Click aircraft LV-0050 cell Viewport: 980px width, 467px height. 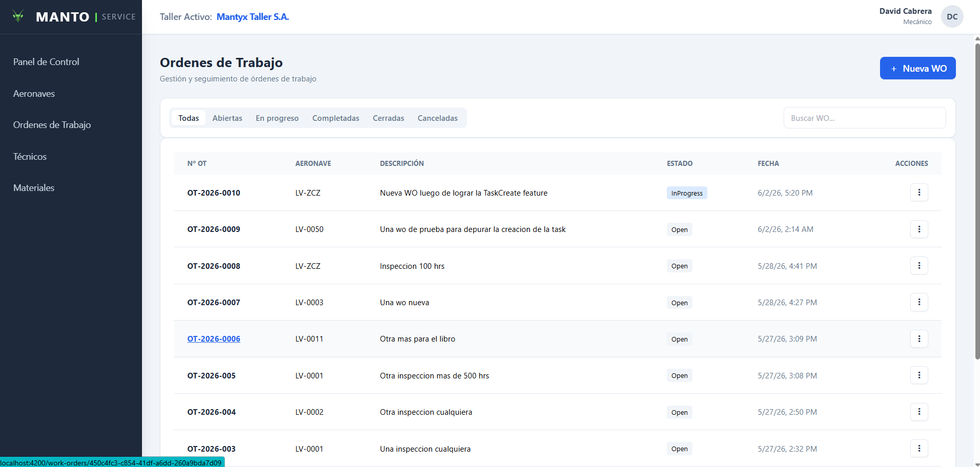[x=310, y=229]
